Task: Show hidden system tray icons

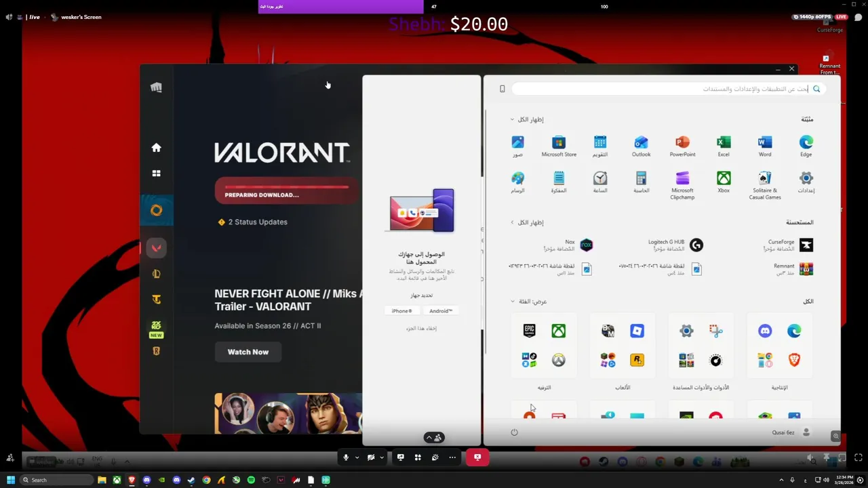Action: tap(781, 480)
